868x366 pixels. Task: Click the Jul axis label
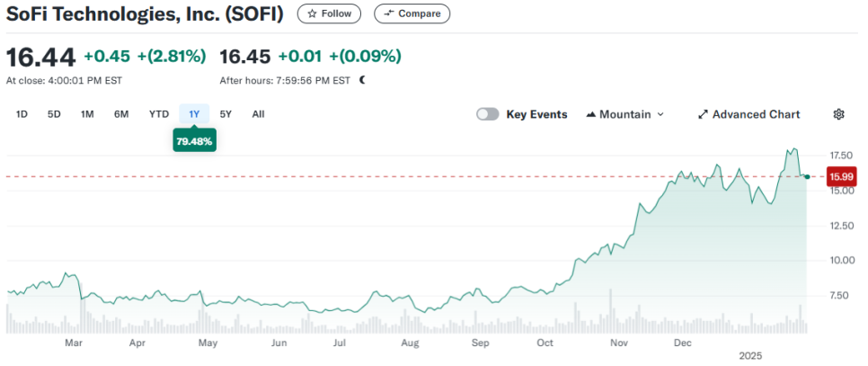[340, 344]
